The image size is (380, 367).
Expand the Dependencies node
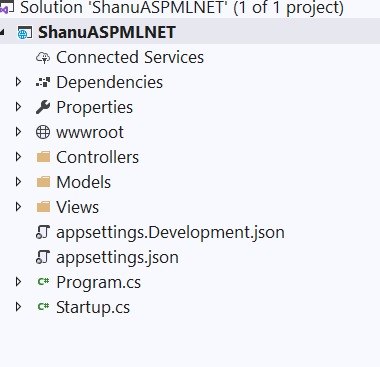coord(18,82)
